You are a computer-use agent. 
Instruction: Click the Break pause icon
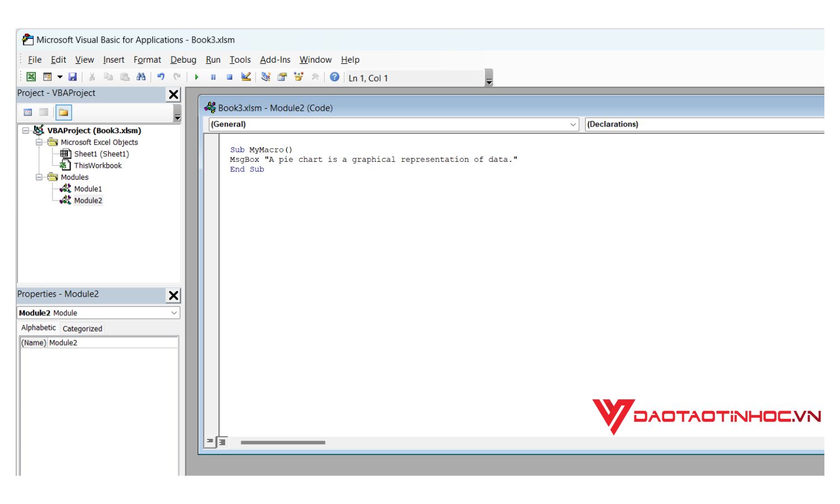(213, 77)
